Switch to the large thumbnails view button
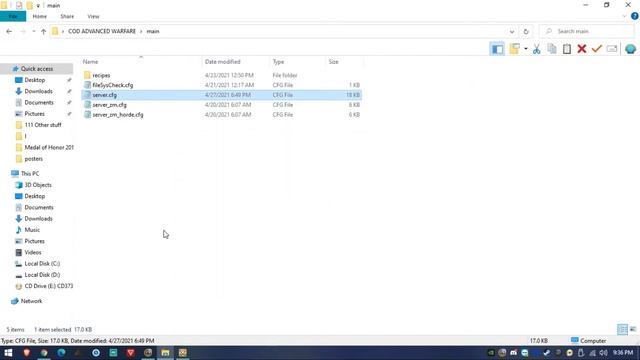This screenshot has height=360, width=640. pyautogui.click(x=633, y=329)
